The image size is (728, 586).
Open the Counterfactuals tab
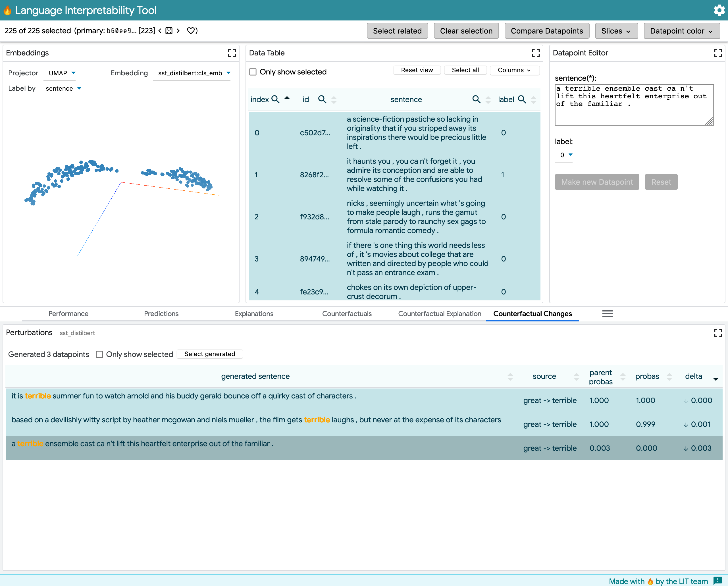(347, 314)
